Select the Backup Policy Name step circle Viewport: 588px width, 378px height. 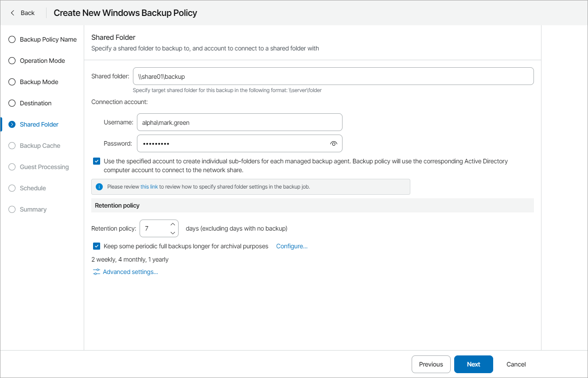12,39
